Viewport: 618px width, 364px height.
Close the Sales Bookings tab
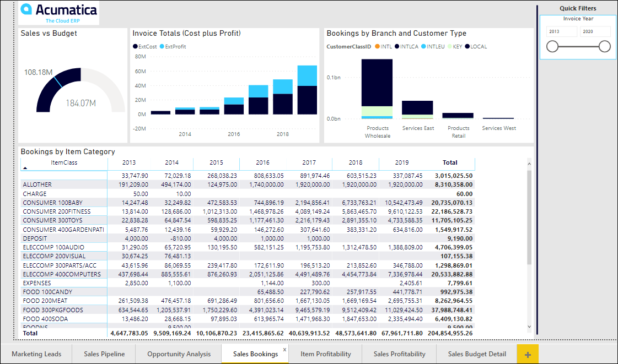coord(284,349)
